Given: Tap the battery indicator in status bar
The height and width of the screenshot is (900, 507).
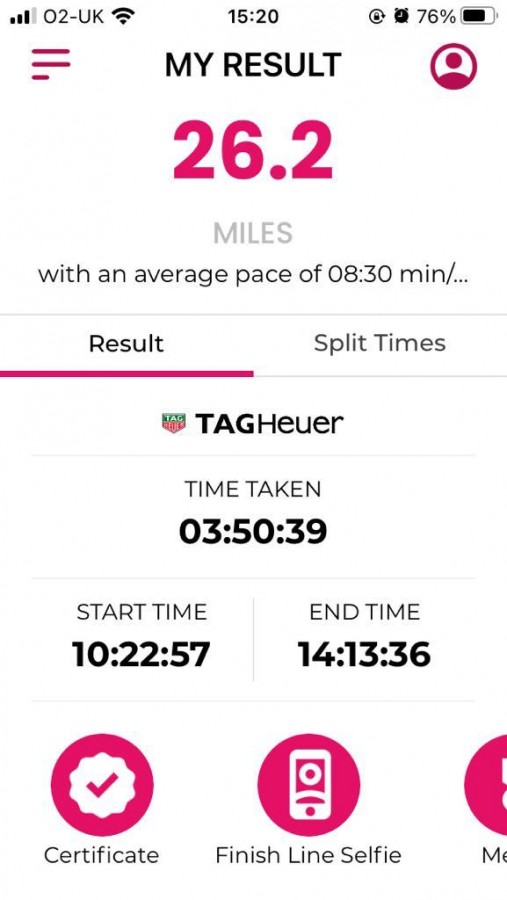Looking at the screenshot, I should tap(479, 17).
